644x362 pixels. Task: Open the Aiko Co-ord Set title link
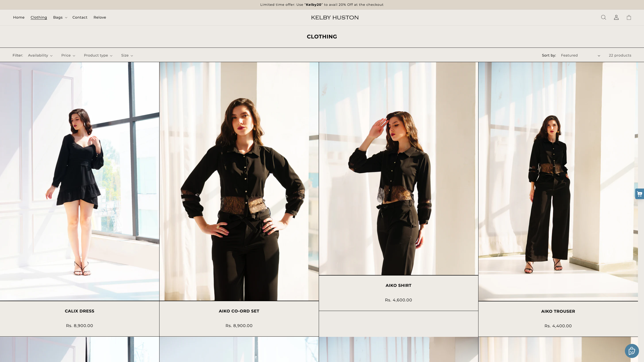[239, 311]
